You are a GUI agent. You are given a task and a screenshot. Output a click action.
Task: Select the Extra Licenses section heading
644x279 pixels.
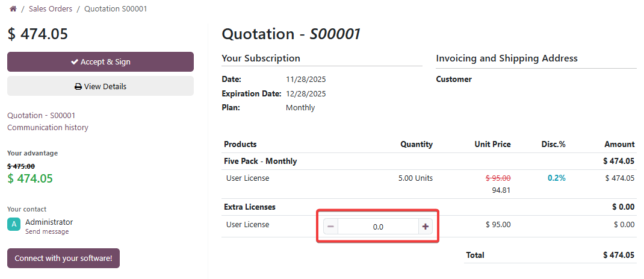249,207
